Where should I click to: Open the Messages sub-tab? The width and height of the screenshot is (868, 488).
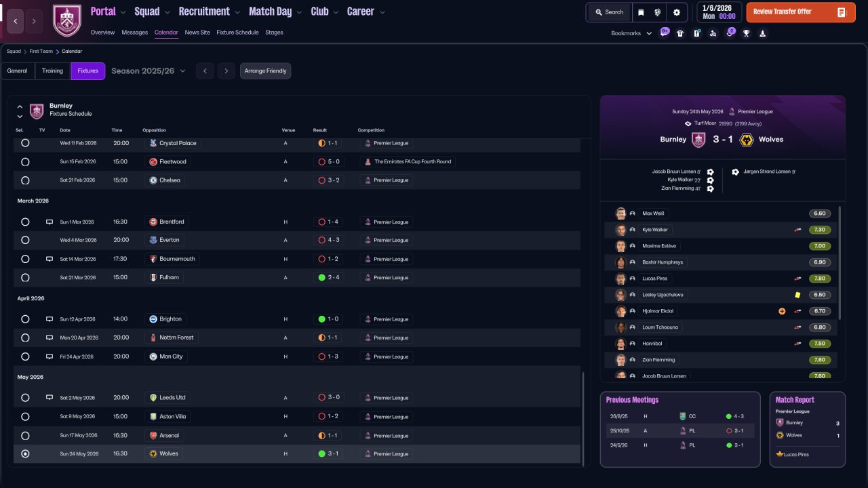[x=135, y=33]
